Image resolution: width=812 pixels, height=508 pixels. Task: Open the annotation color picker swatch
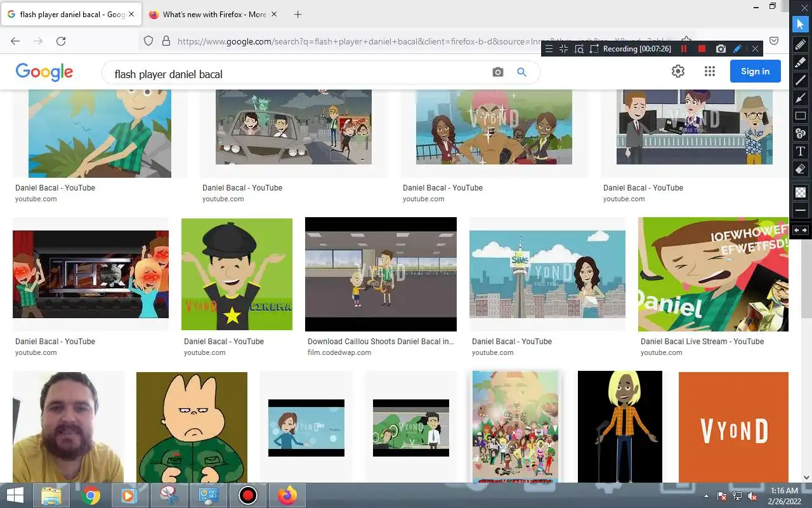801,192
